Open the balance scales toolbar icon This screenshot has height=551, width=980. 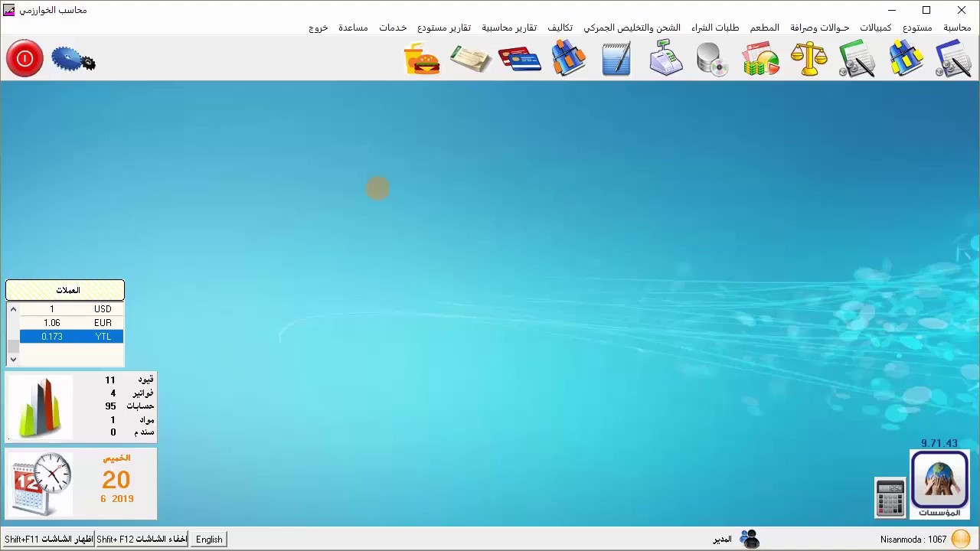pyautogui.click(x=809, y=59)
